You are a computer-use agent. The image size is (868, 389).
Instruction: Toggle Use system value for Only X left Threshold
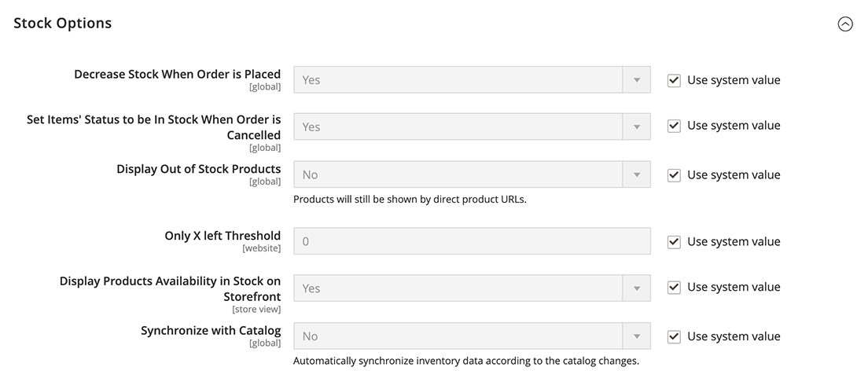click(674, 242)
